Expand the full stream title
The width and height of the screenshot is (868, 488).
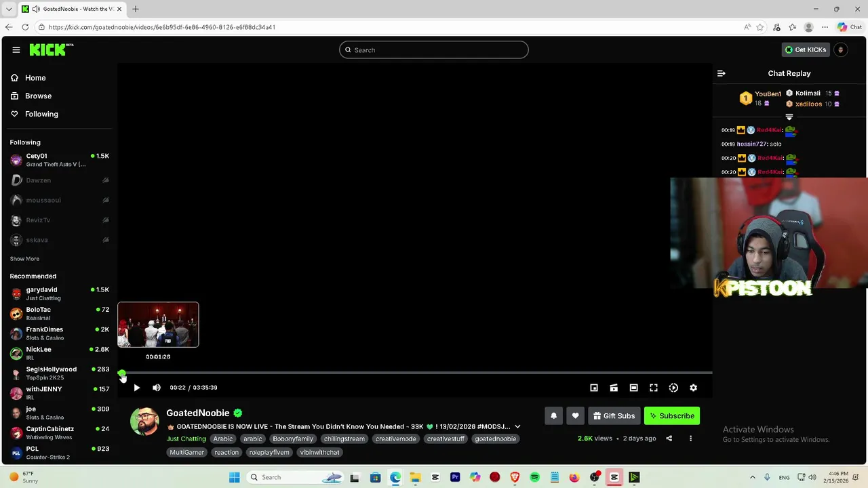517,427
